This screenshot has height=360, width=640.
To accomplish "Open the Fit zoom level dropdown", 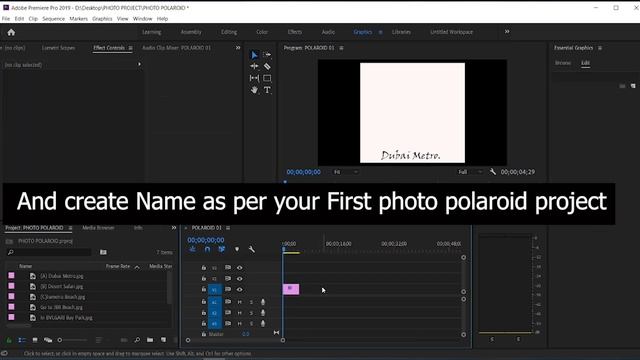I will (346, 172).
